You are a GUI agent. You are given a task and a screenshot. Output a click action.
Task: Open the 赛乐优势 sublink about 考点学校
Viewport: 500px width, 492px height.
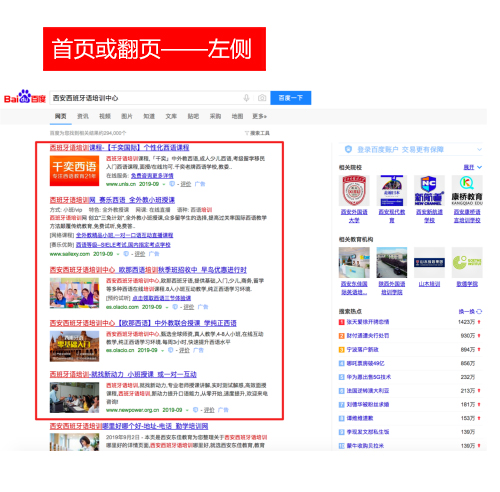pyautogui.click(x=123, y=245)
